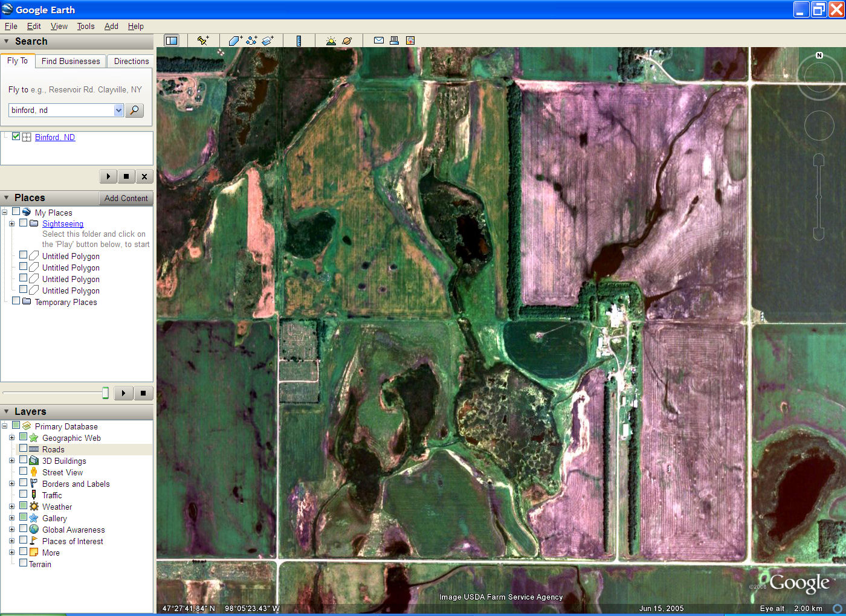Click the Street View pegman icon

pyautogui.click(x=34, y=472)
